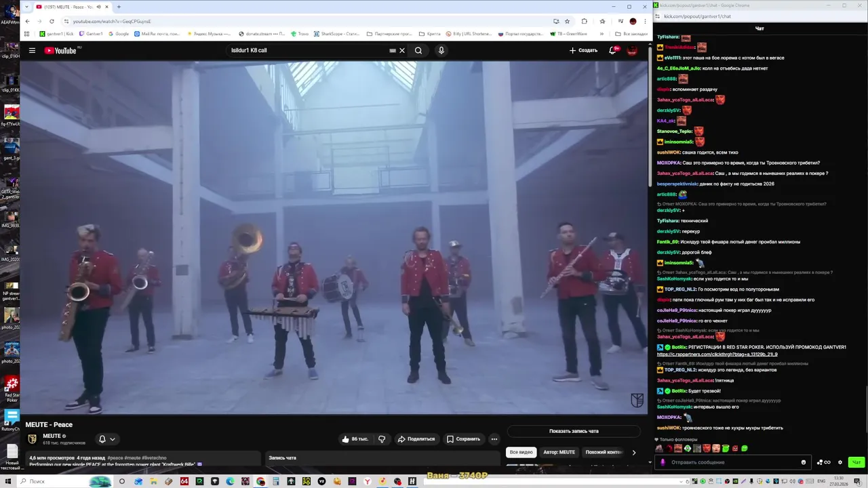The height and width of the screenshot is (488, 868).
Task: Open Kick chat settings gear
Action: 840,462
